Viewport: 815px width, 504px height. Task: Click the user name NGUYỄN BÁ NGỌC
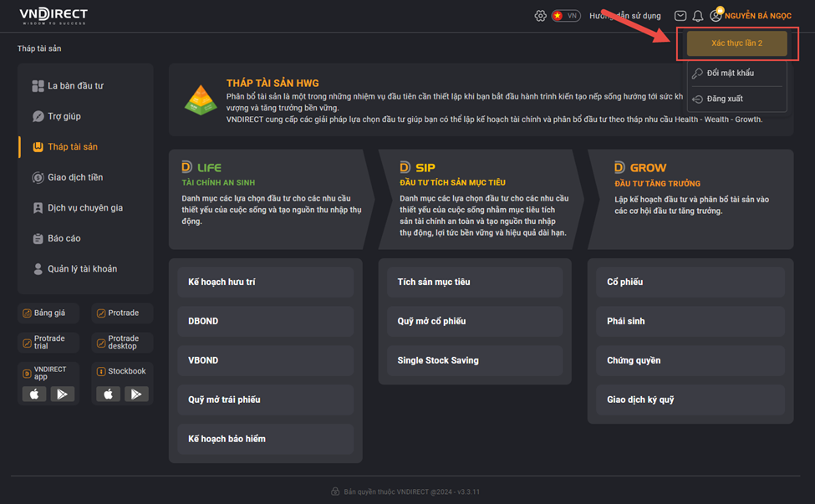pyautogui.click(x=758, y=16)
